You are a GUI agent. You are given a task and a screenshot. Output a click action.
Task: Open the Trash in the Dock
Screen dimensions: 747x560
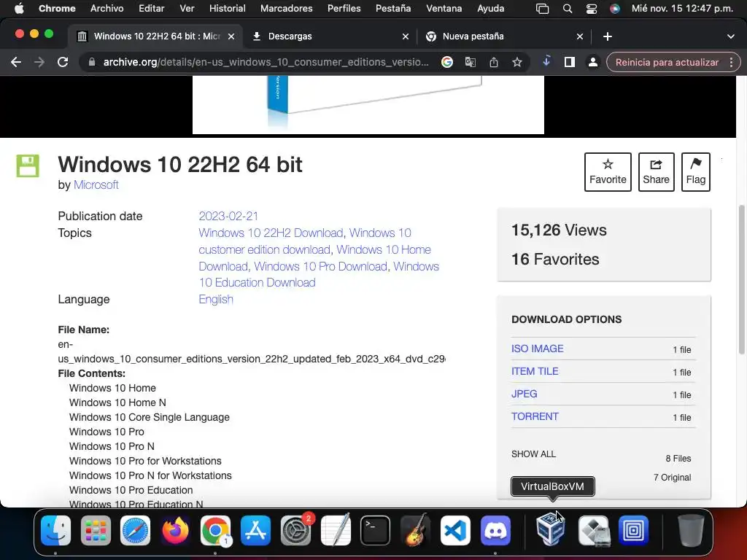(691, 531)
